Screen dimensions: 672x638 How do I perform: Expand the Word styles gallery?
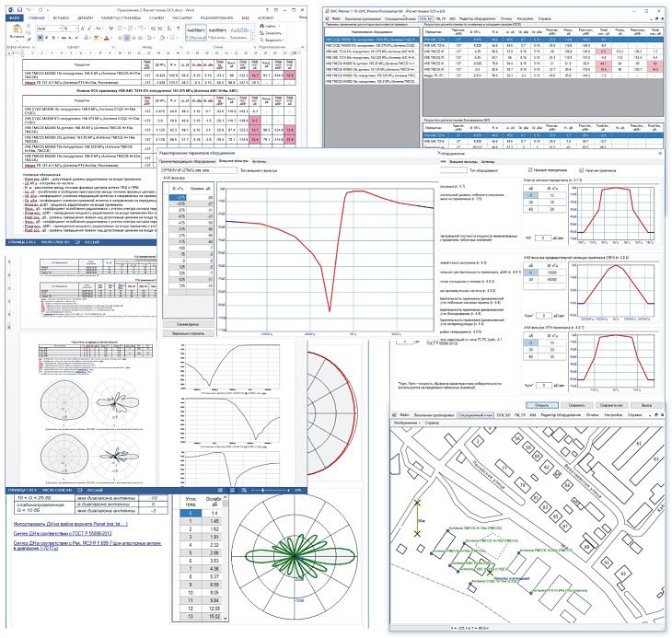coord(252,39)
